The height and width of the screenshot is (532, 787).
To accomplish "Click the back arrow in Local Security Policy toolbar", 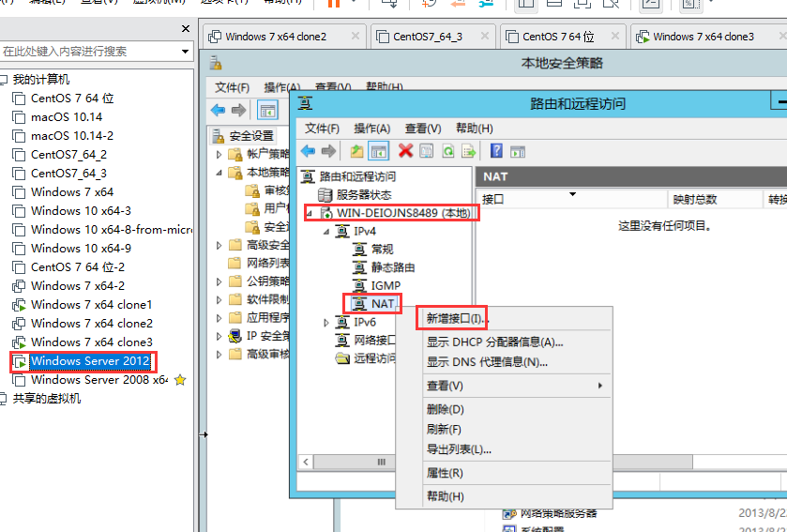I will 219,110.
